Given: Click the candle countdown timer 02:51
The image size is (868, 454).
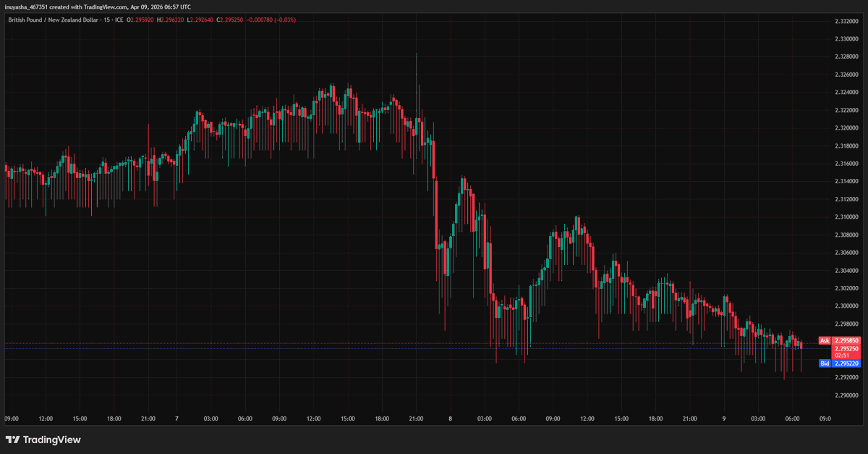Looking at the screenshot, I should tap(841, 356).
